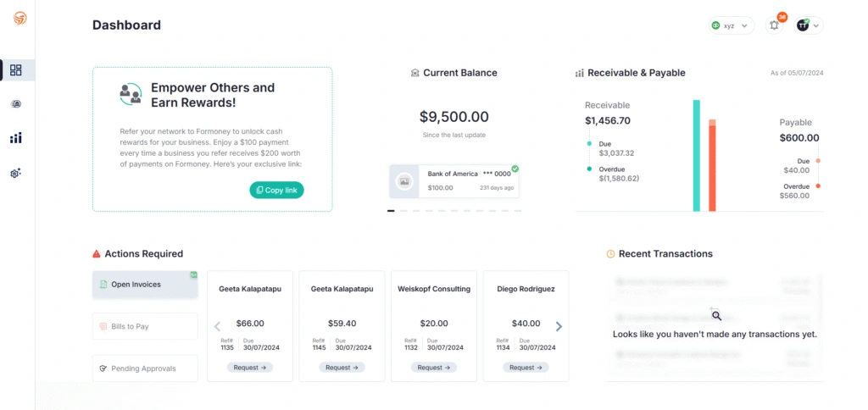Image resolution: width=868 pixels, height=410 pixels.
Task: Switch to the Pending Approvals tab
Action: click(145, 368)
